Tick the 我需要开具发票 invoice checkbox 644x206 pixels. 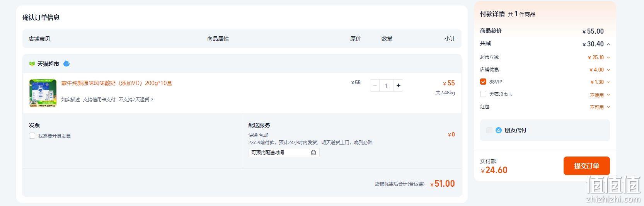coord(32,136)
